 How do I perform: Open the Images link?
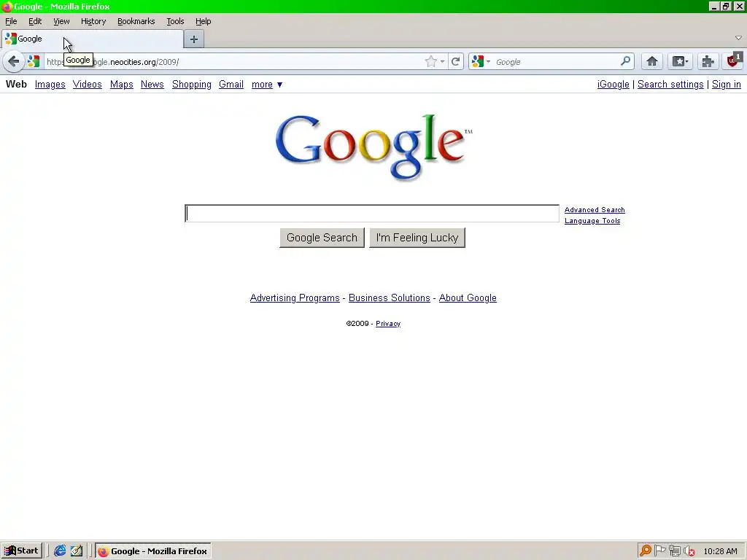[50, 85]
